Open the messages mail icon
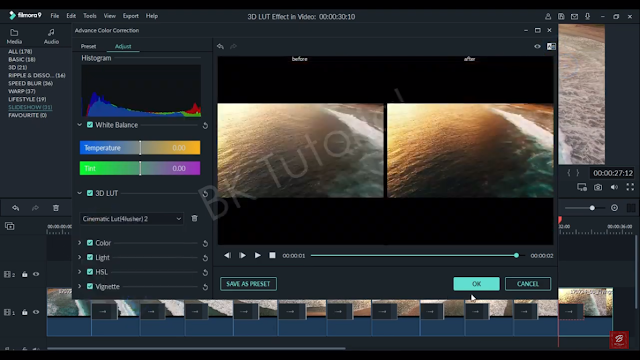The height and width of the screenshot is (360, 640). [x=574, y=17]
